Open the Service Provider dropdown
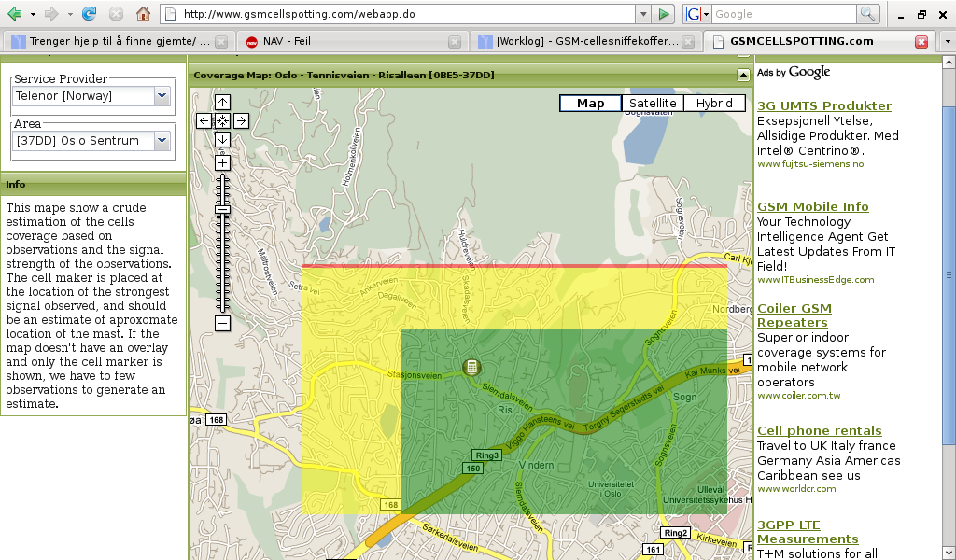This screenshot has height=560, width=956. [x=162, y=96]
